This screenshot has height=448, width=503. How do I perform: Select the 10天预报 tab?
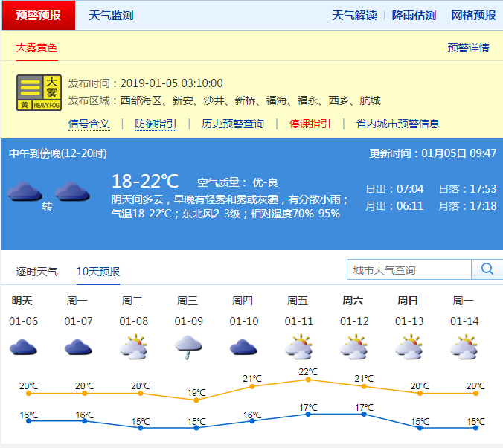pyautogui.click(x=97, y=272)
